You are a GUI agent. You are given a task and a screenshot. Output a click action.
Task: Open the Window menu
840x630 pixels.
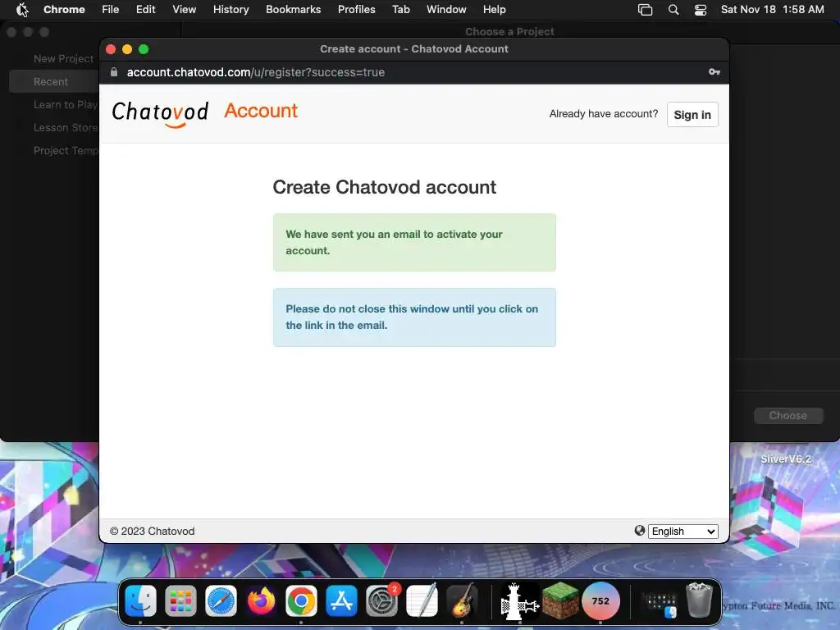pyautogui.click(x=446, y=10)
